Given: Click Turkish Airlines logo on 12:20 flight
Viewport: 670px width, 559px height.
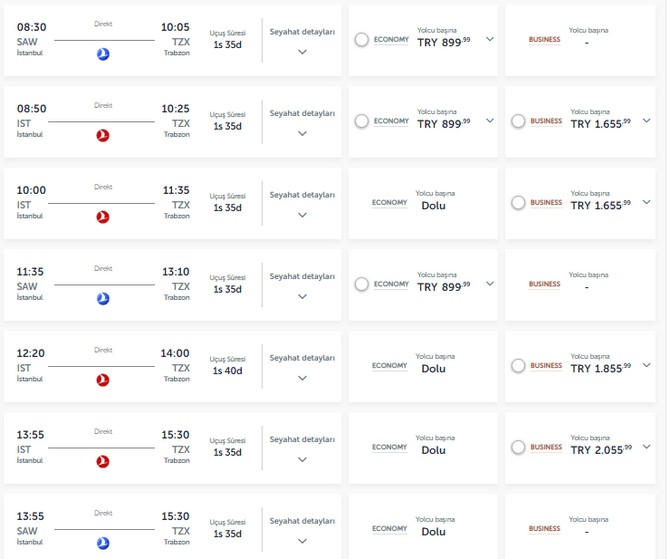Looking at the screenshot, I should [x=102, y=380].
